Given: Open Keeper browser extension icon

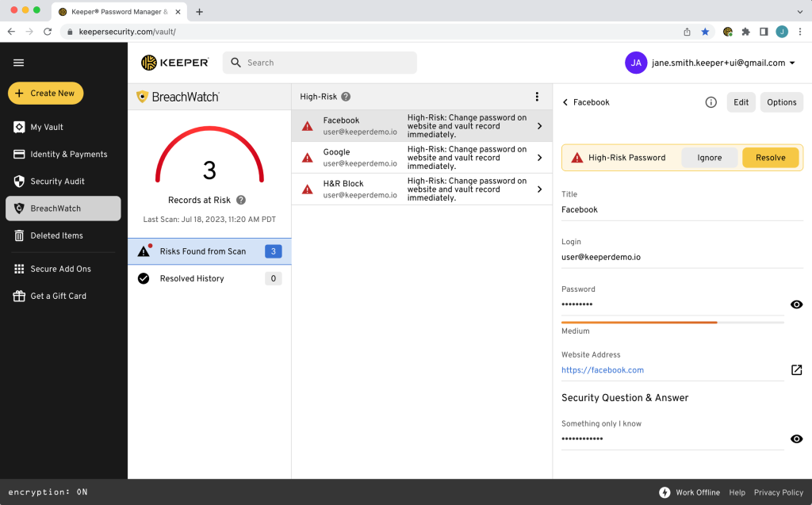Looking at the screenshot, I should point(728,32).
